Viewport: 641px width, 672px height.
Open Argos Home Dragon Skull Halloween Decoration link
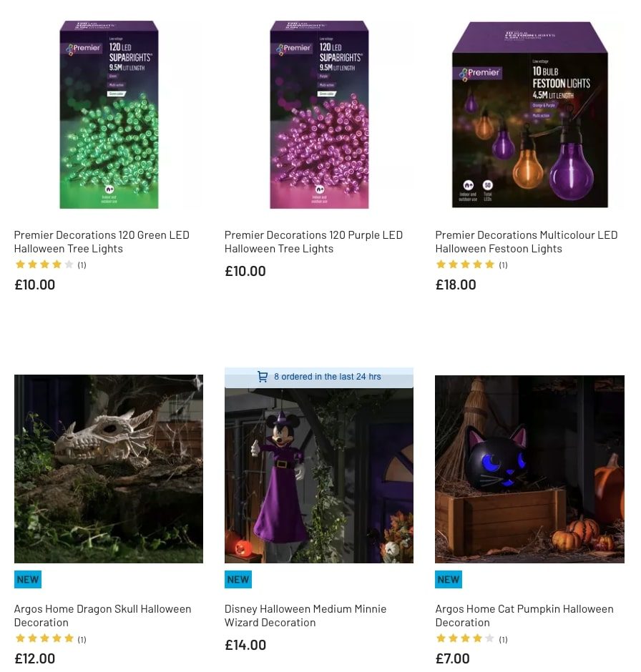[102, 615]
